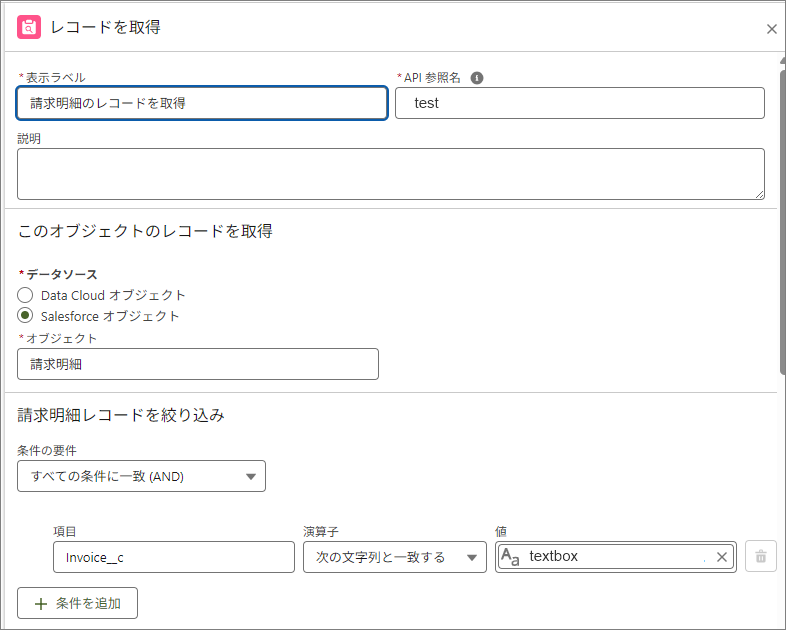Delete the Invoice__c condition with the trash icon
The width and height of the screenshot is (786, 630).
[760, 557]
